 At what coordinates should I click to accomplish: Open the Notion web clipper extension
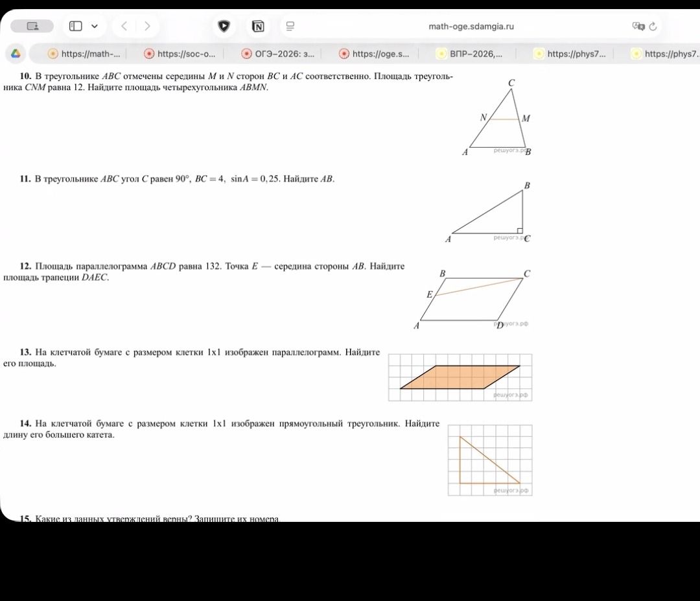[x=258, y=26]
